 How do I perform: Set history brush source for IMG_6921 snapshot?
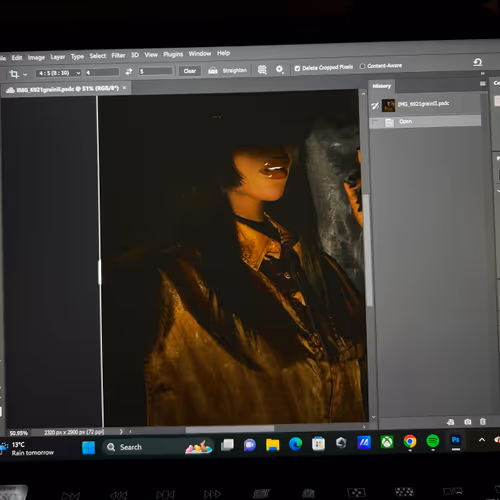pyautogui.click(x=375, y=106)
